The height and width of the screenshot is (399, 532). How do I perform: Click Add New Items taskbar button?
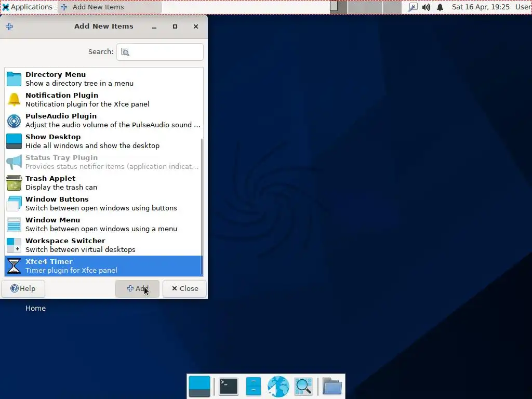click(x=110, y=7)
